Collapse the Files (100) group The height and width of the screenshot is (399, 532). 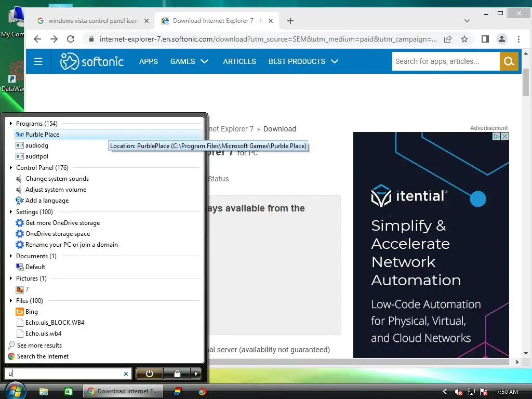11,301
